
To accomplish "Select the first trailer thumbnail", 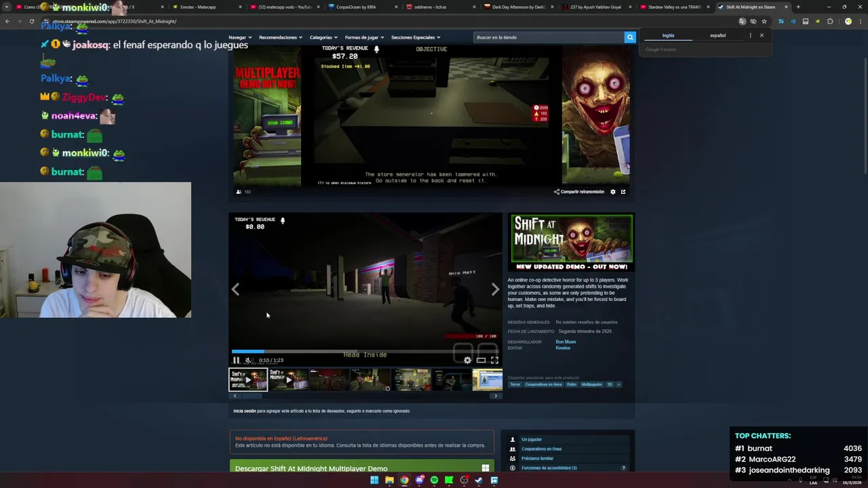I will (248, 380).
